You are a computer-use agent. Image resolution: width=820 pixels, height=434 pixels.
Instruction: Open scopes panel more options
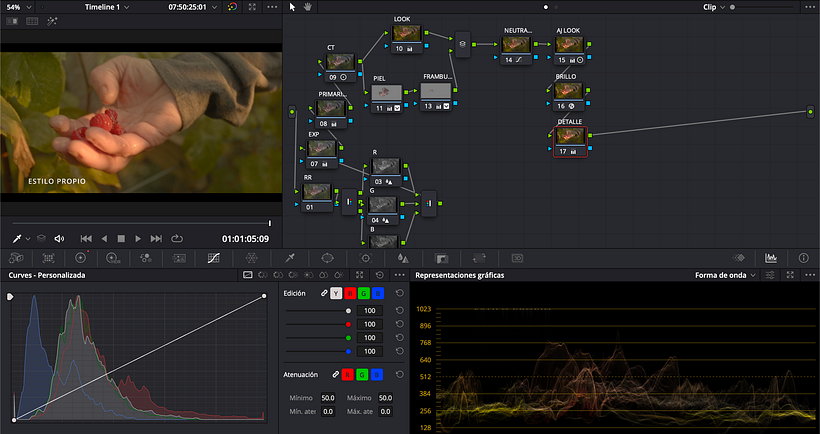(810, 275)
